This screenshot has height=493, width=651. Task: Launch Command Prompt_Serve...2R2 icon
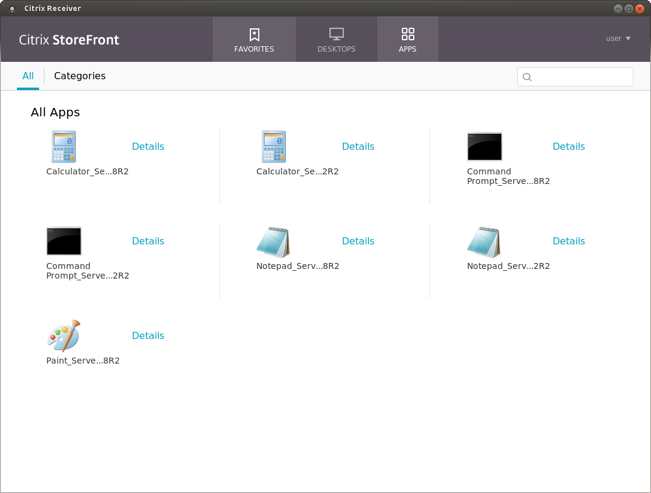[x=64, y=241]
